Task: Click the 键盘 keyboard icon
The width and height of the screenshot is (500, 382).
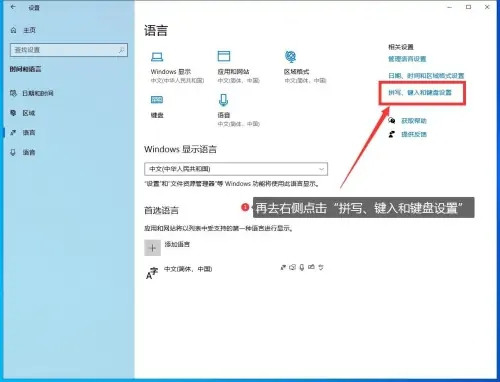Action: coord(157,99)
